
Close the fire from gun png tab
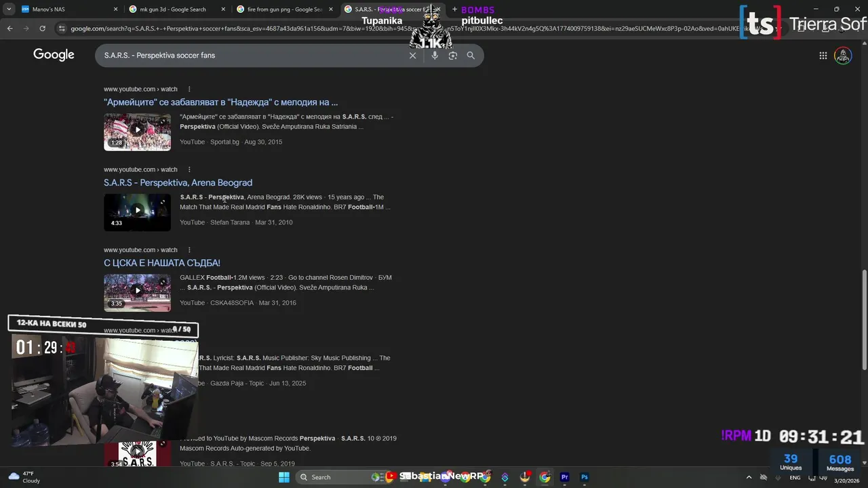click(331, 9)
